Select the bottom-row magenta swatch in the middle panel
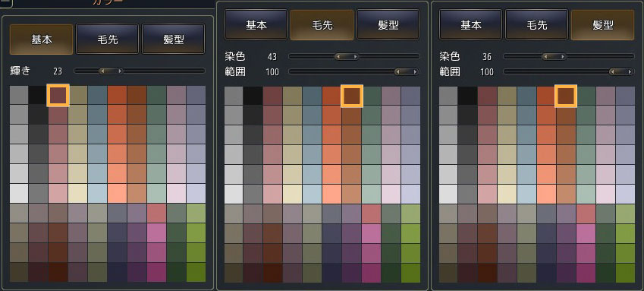This screenshot has height=291, width=644. coord(371,274)
